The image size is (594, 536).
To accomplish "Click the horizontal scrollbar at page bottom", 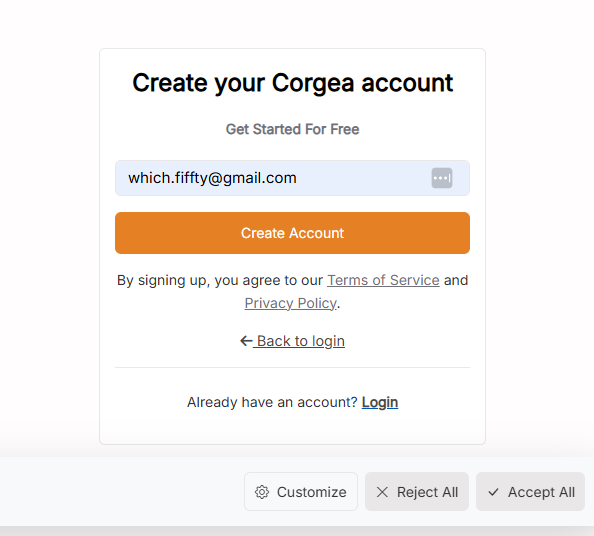I will coord(297,531).
